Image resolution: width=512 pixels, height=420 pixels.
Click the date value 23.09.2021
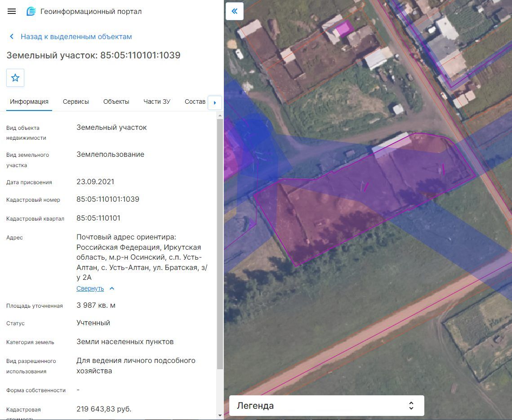[95, 182]
